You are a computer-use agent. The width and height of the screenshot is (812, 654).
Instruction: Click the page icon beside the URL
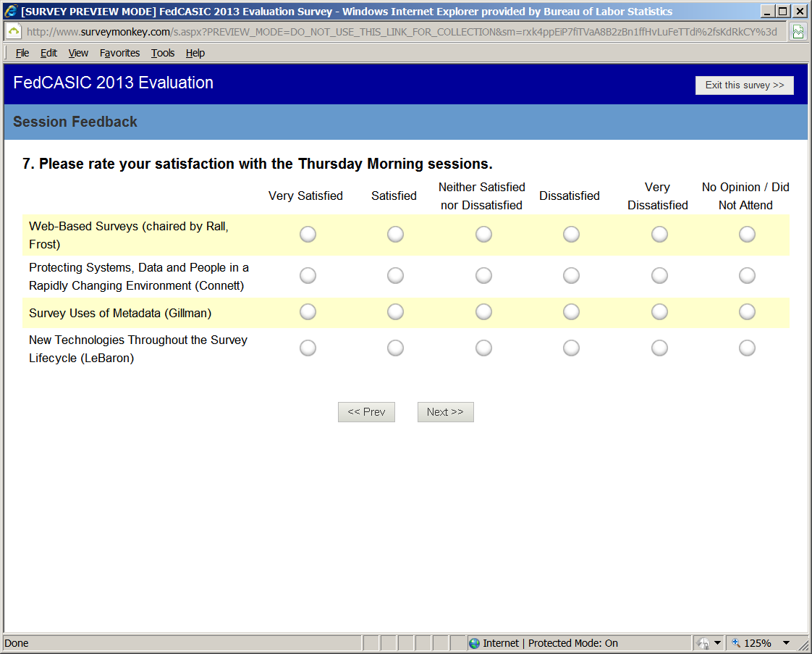(14, 32)
